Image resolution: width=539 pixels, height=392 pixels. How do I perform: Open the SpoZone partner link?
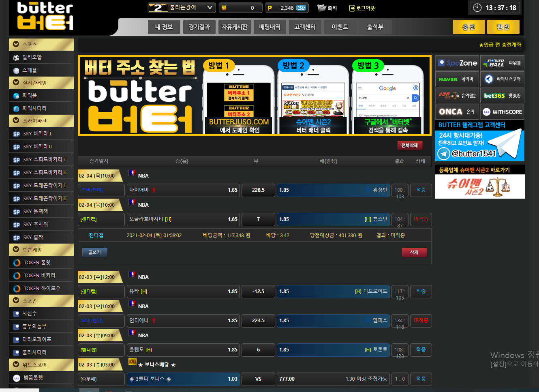pyautogui.click(x=457, y=63)
